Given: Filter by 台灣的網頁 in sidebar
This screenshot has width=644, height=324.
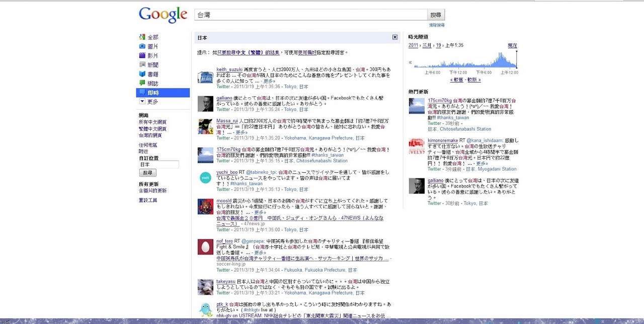Looking at the screenshot, I should point(150,136).
